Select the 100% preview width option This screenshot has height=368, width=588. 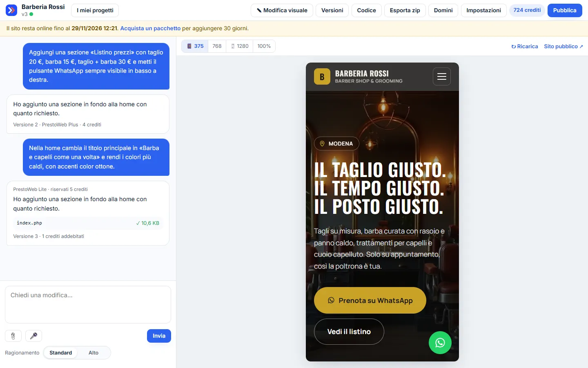pos(264,46)
